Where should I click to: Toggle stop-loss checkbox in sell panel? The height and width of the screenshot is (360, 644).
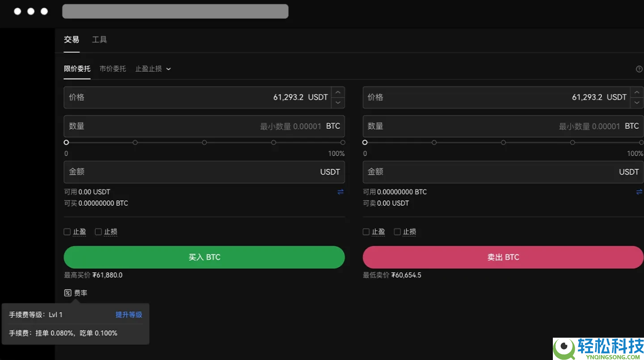[397, 232]
